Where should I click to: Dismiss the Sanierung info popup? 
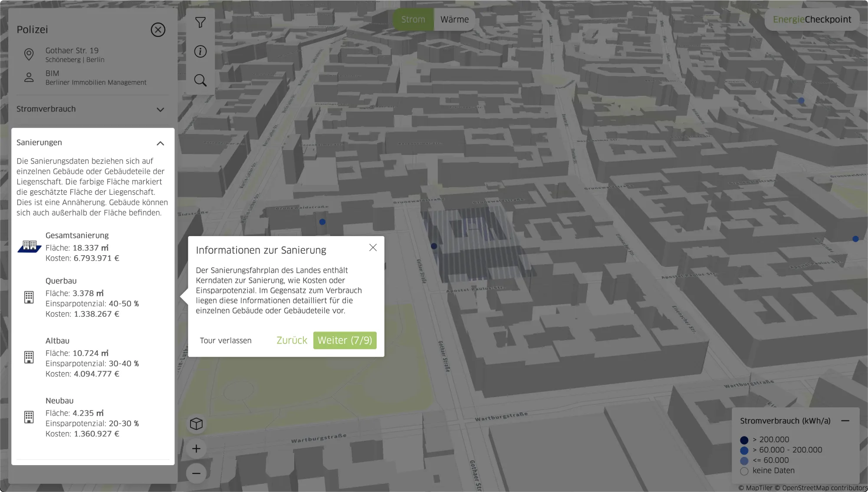click(x=373, y=248)
